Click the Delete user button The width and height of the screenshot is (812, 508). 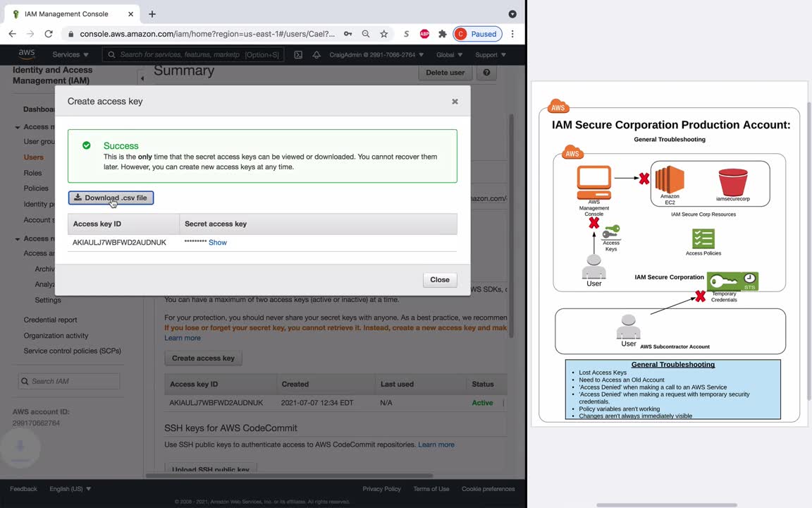coord(445,73)
